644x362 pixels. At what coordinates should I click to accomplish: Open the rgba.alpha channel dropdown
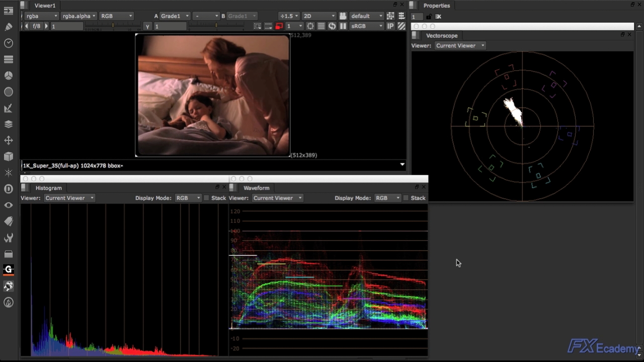[x=79, y=16]
